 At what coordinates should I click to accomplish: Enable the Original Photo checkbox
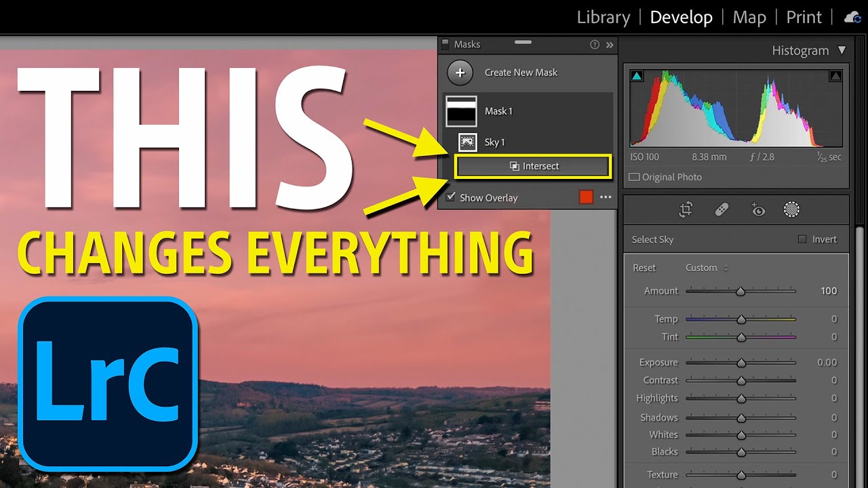[634, 177]
